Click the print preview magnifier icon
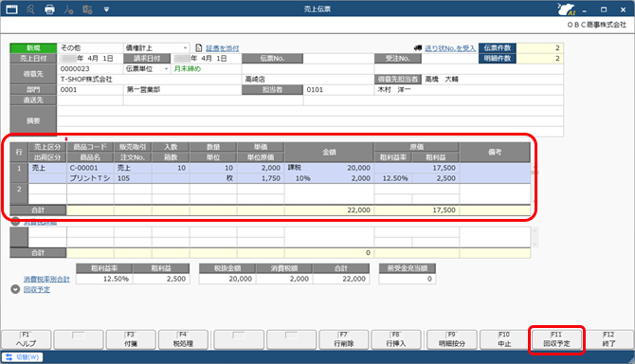Screen dimensions: 635x364 pyautogui.click(x=30, y=9)
